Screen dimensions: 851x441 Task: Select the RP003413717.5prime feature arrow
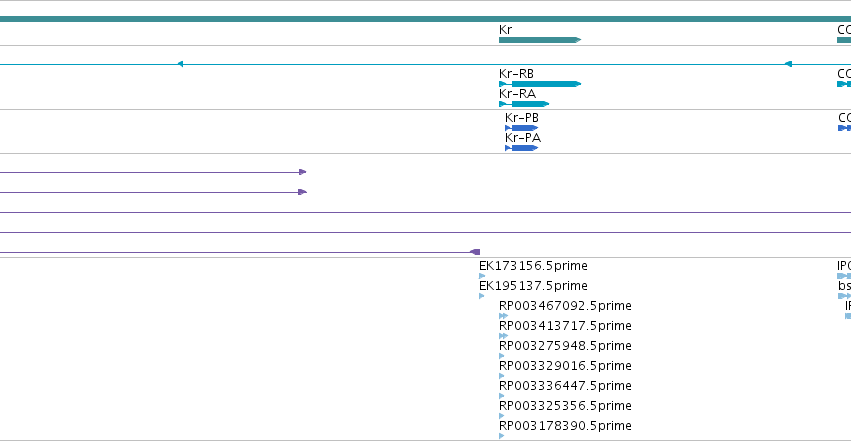click(504, 336)
